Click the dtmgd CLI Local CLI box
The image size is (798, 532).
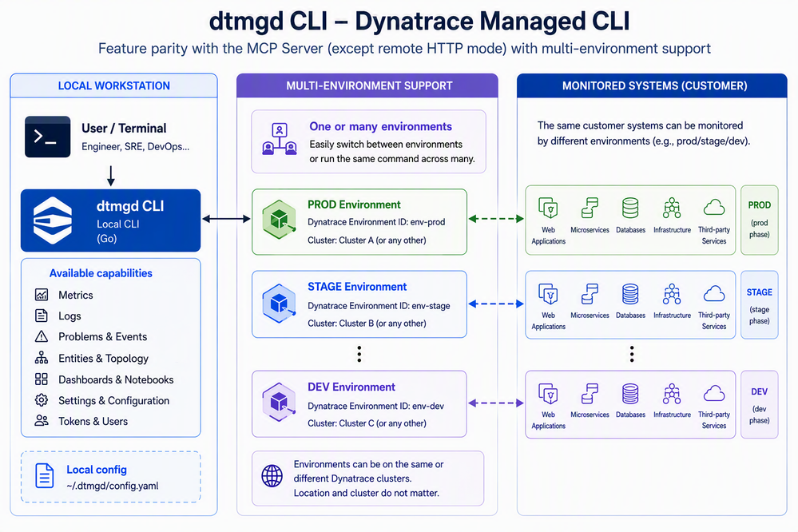111,220
